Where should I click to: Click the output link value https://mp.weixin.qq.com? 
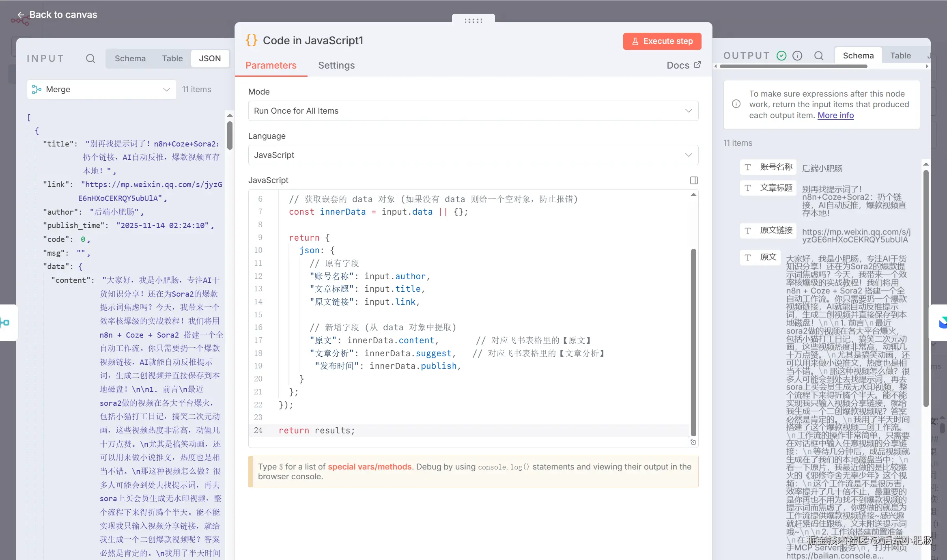pyautogui.click(x=856, y=235)
